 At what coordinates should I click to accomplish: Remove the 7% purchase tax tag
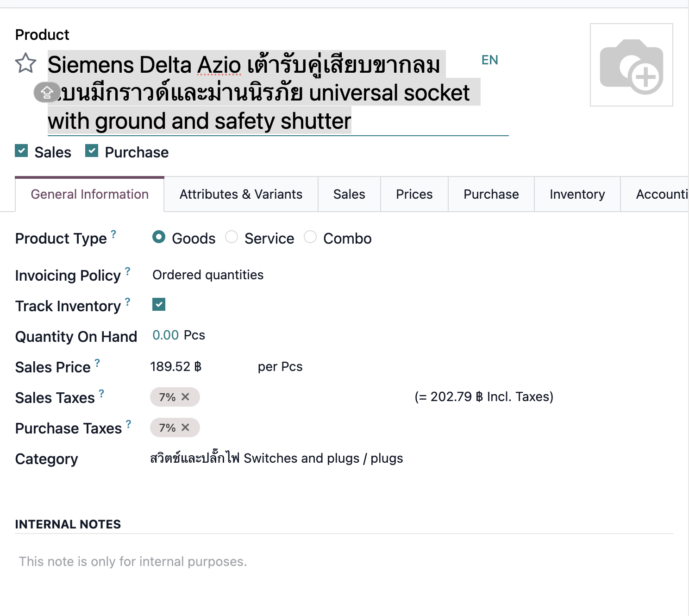coord(186,427)
